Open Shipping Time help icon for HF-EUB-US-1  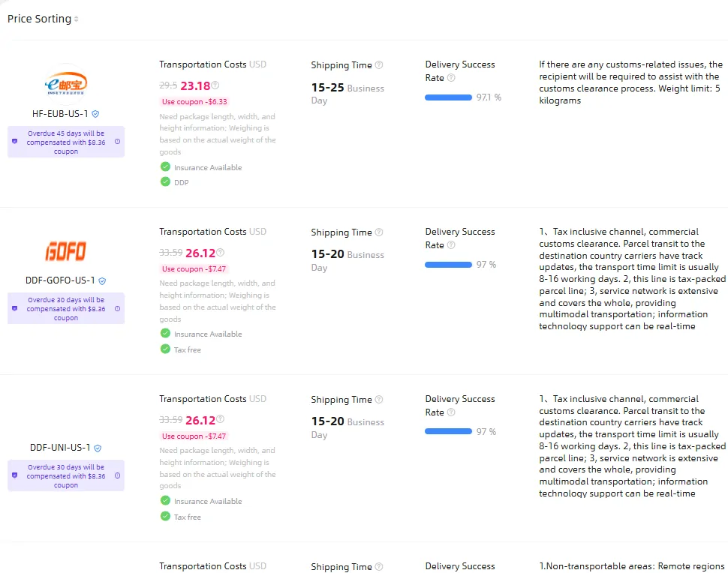click(x=379, y=65)
